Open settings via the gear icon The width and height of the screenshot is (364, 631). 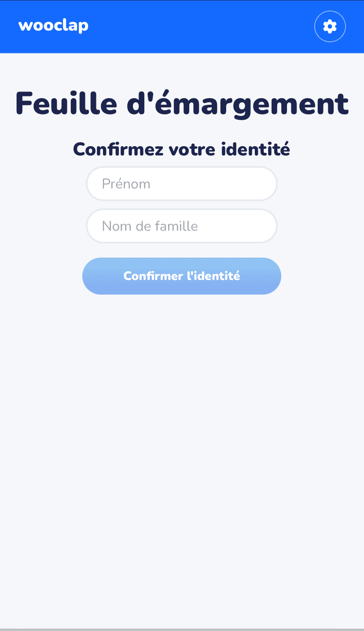[330, 26]
